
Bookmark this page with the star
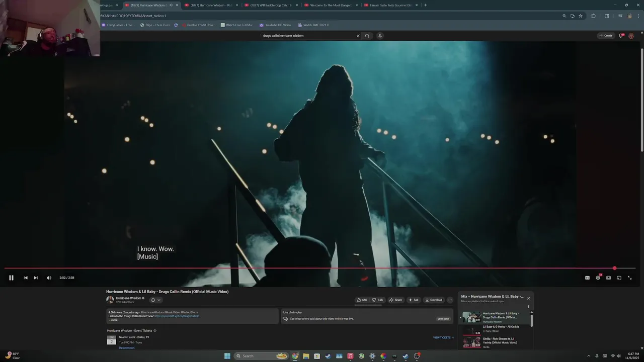[x=581, y=16]
